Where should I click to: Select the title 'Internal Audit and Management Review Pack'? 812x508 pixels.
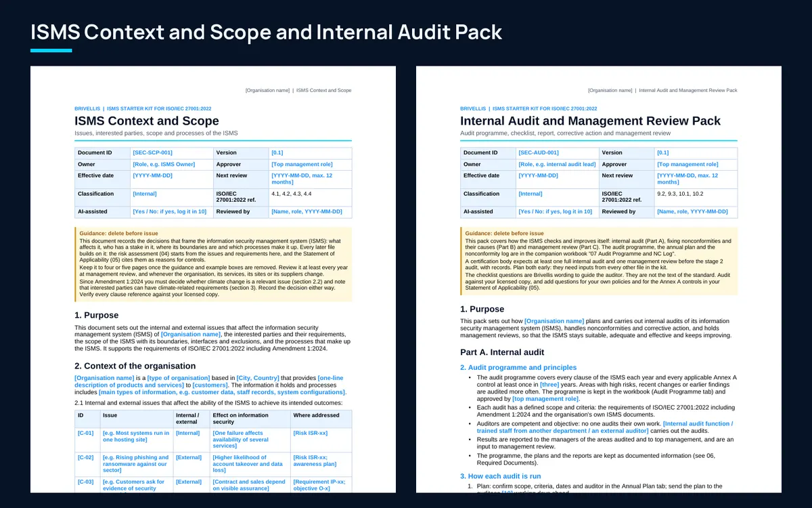click(x=590, y=121)
